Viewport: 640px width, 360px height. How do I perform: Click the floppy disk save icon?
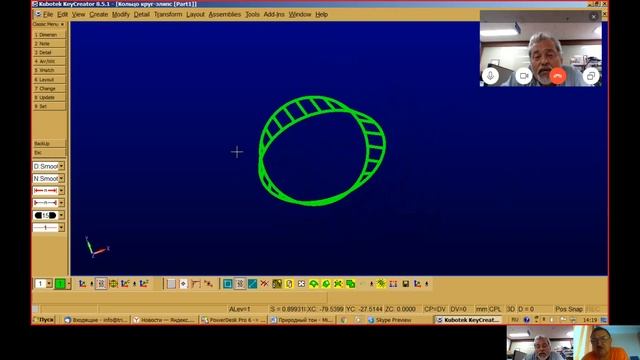(x=405, y=284)
